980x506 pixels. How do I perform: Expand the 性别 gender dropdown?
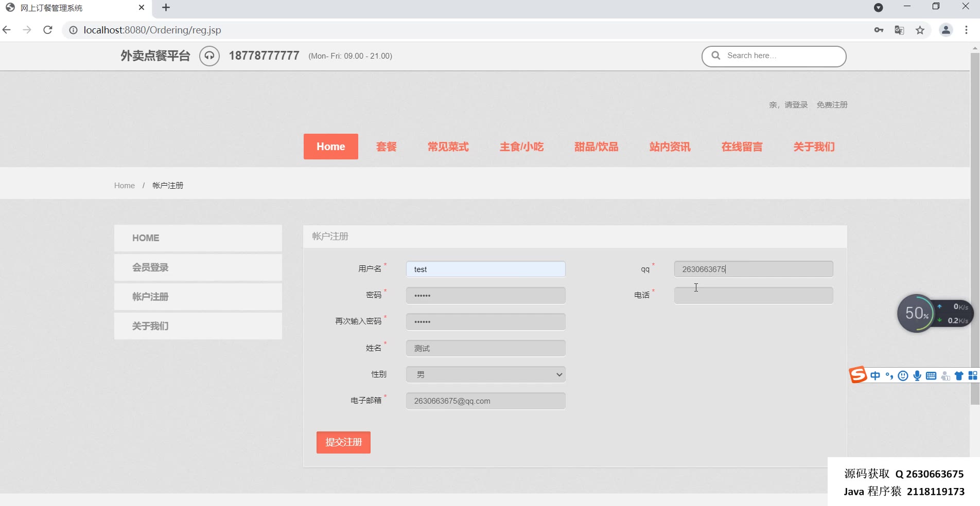tap(485, 374)
